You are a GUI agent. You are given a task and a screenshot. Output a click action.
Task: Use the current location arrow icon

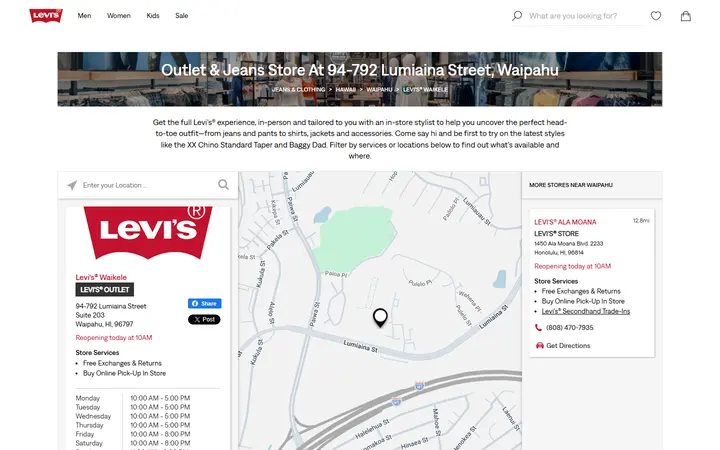(72, 185)
